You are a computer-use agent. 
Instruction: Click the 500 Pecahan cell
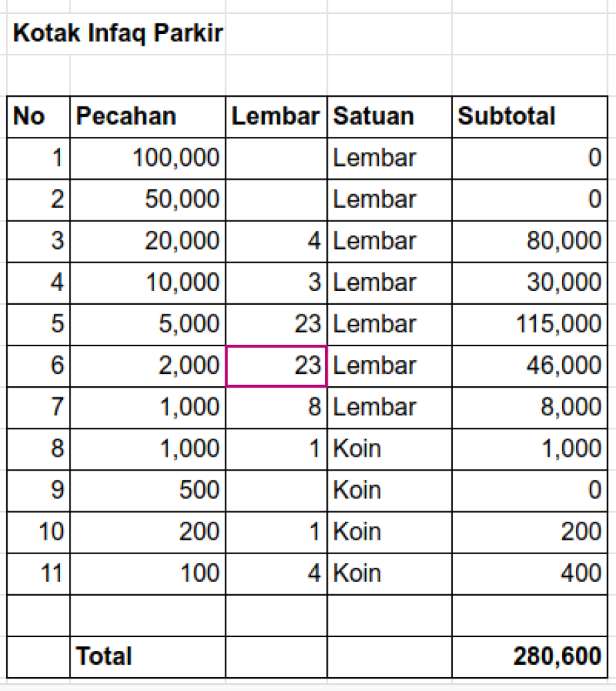click(147, 490)
